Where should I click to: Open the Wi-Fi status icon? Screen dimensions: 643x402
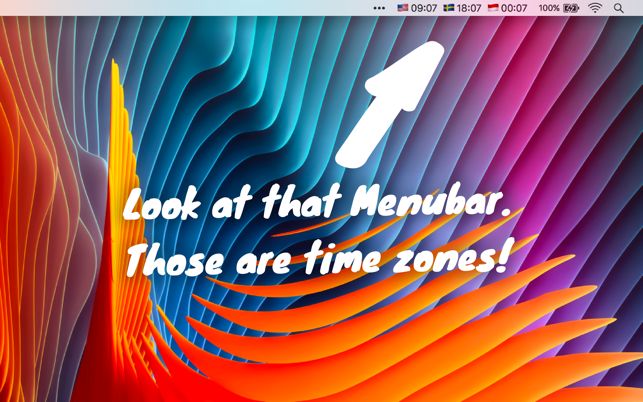(x=595, y=8)
